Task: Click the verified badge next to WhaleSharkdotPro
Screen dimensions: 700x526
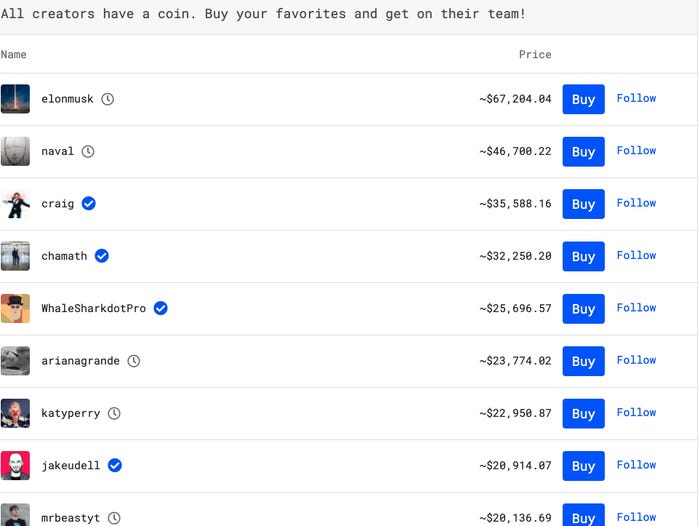Action: click(161, 308)
